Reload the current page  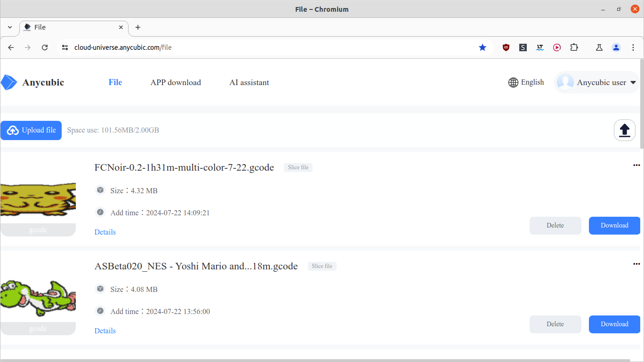tap(45, 47)
